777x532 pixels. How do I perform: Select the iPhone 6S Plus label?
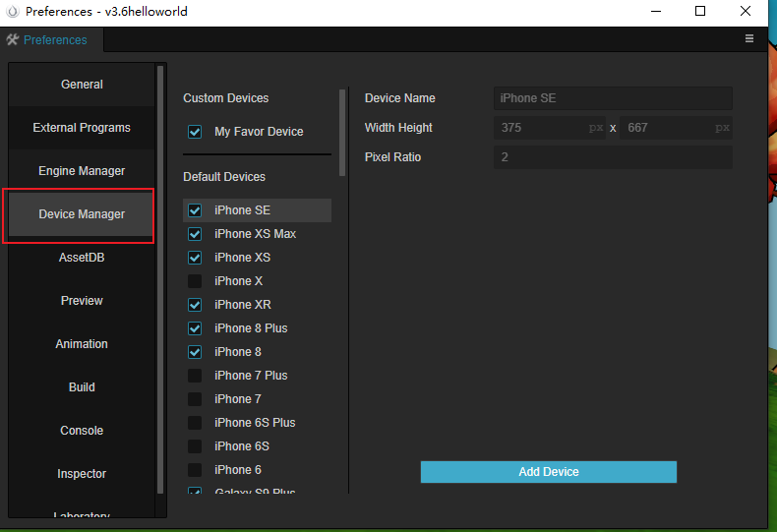coord(255,423)
